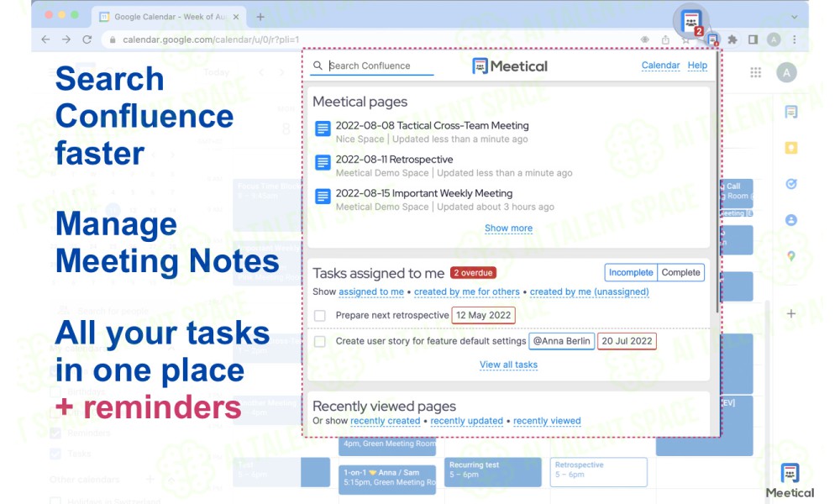Click the Chrome profile avatar in toolbar
Screen dimensions: 840x504
pyautogui.click(x=774, y=39)
